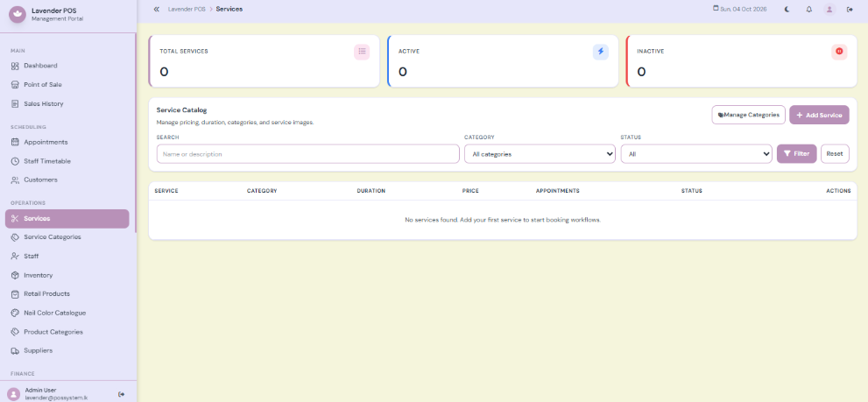Collapse the sidebar with double-chevron icon
Image resolution: width=868 pixels, height=402 pixels.
[157, 9]
